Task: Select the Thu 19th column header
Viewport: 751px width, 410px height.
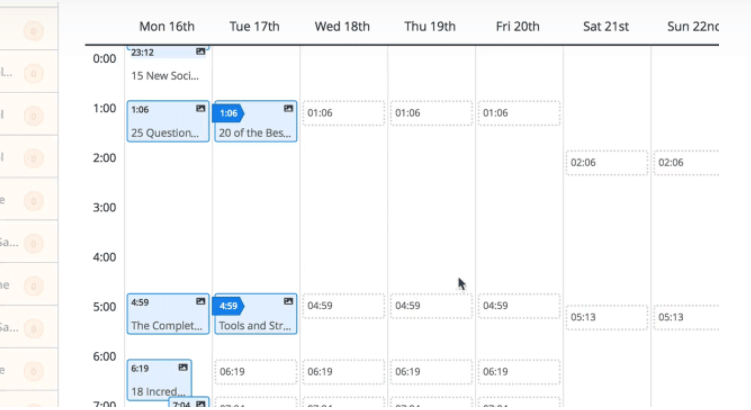Action: (x=430, y=26)
